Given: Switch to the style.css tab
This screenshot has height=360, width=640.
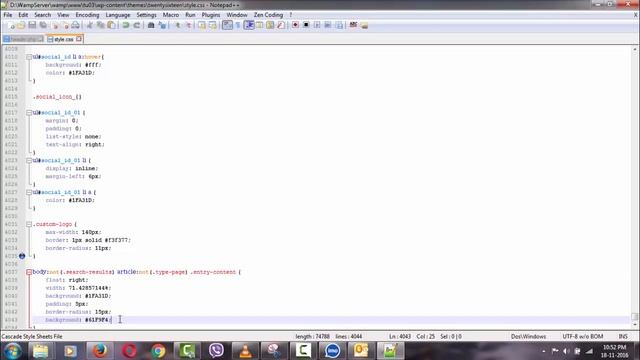Looking at the screenshot, I should pyautogui.click(x=64, y=39).
